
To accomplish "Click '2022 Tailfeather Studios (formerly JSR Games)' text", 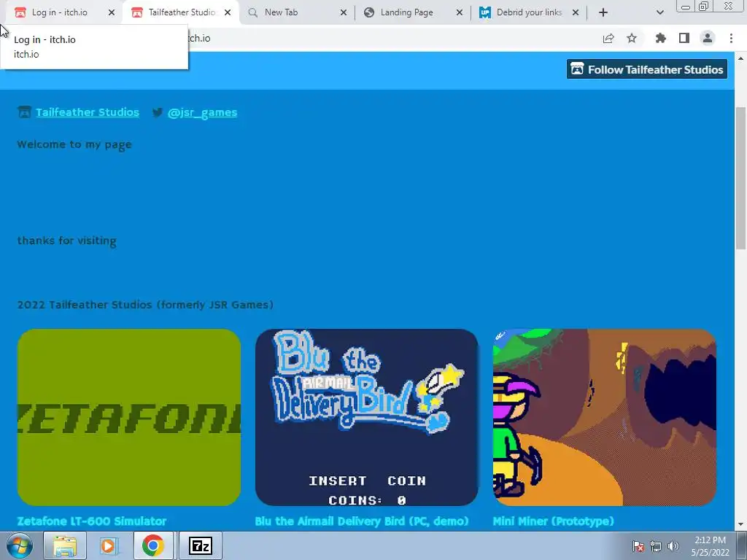I will pyautogui.click(x=145, y=305).
